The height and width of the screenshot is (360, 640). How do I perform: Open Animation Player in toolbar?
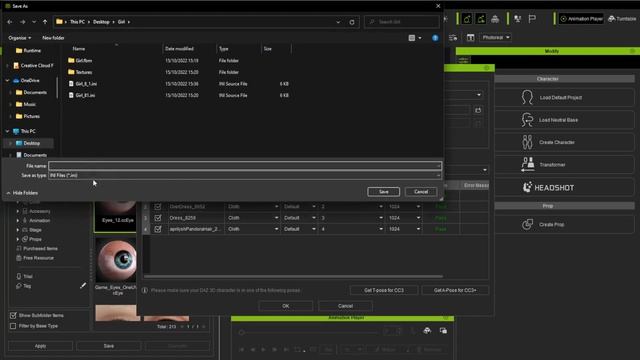coord(582,19)
